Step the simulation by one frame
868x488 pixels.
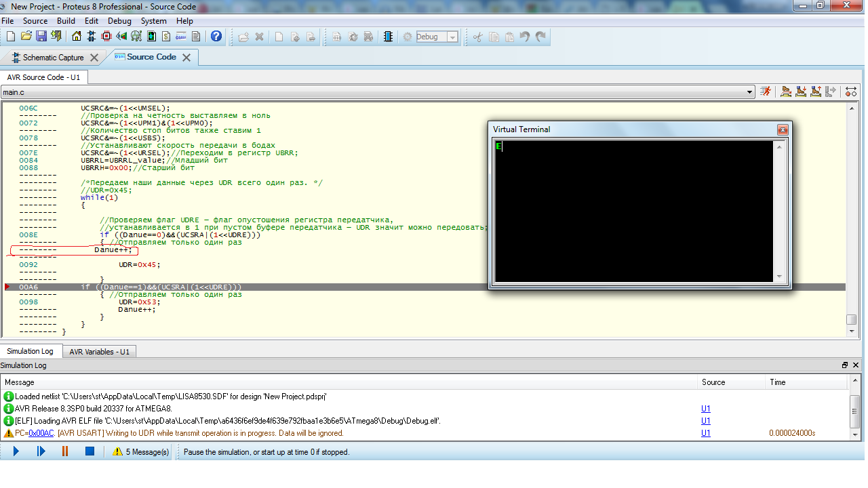click(x=41, y=451)
